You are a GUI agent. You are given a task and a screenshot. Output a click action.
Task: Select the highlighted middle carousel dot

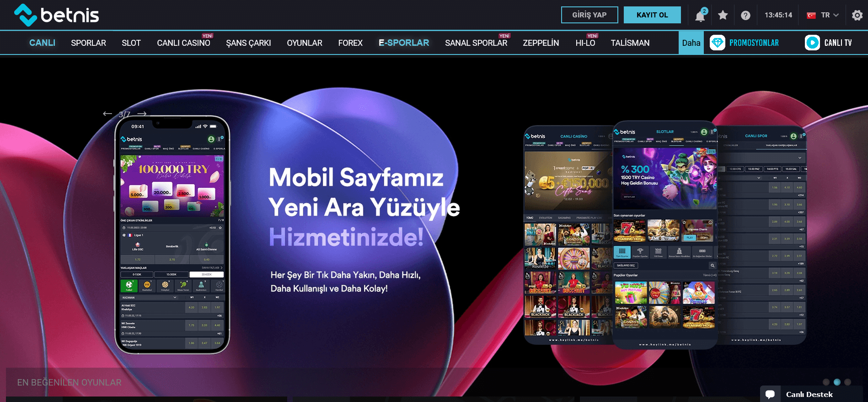coord(837,382)
